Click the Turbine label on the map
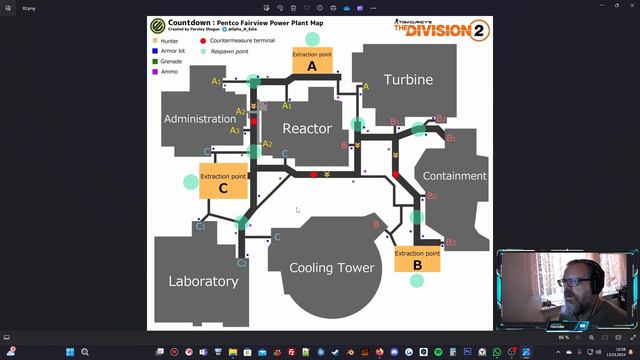Screen dimensions: 640x360 (x=408, y=80)
